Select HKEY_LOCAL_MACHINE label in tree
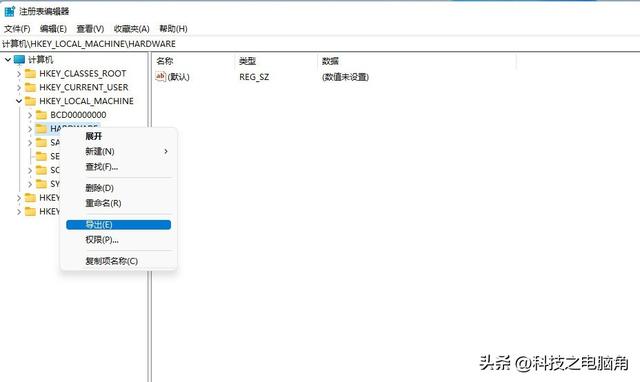Image resolution: width=640 pixels, height=382 pixels. [86, 101]
